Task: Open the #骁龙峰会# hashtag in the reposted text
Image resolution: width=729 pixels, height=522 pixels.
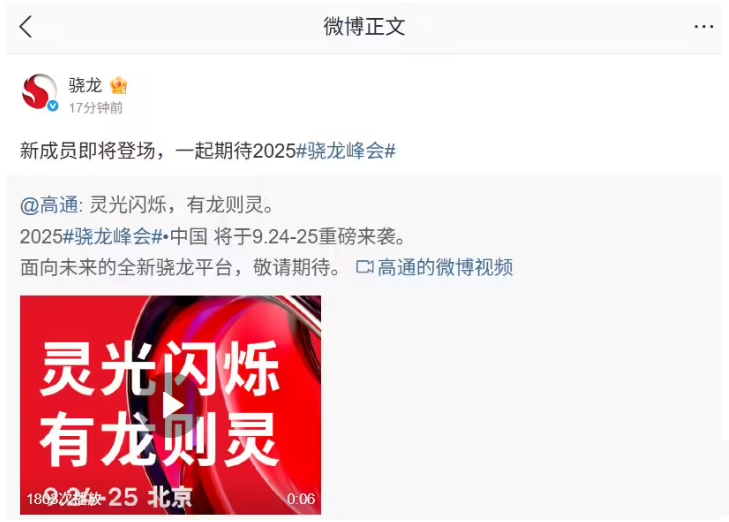Action: tap(113, 237)
